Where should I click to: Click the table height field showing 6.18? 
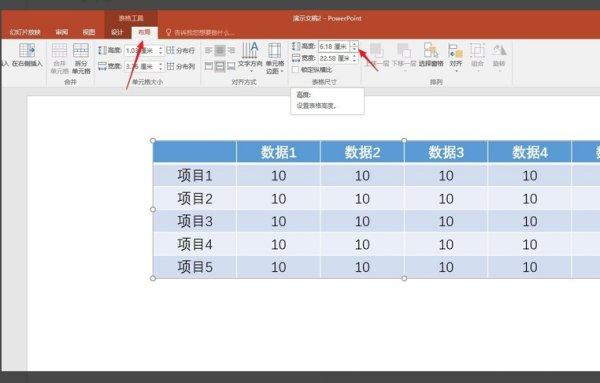pos(334,46)
